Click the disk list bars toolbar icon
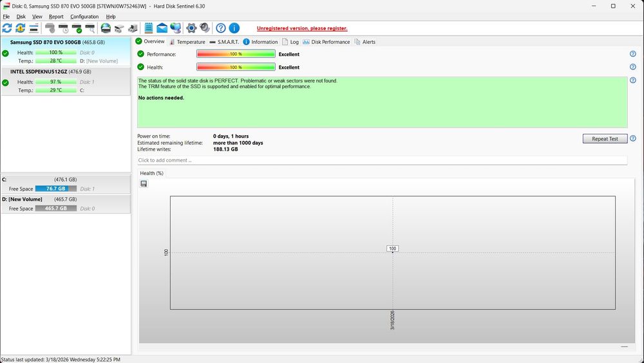Image resolution: width=644 pixels, height=363 pixels. point(33,28)
